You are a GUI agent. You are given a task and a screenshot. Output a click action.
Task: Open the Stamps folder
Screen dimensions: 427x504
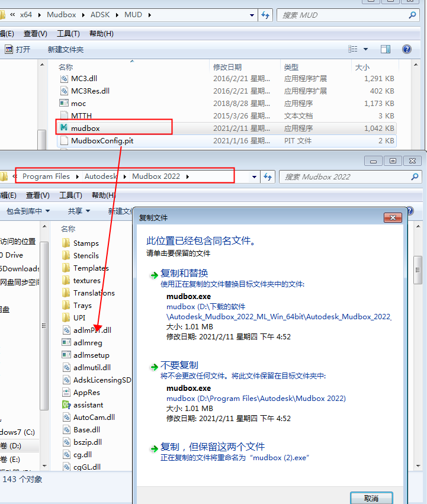81,243
